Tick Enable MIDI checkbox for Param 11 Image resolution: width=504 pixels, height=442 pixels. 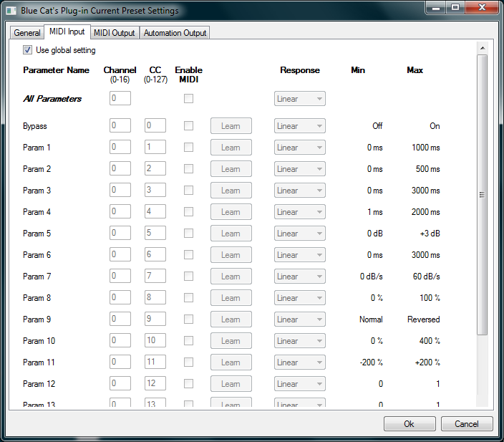189,362
